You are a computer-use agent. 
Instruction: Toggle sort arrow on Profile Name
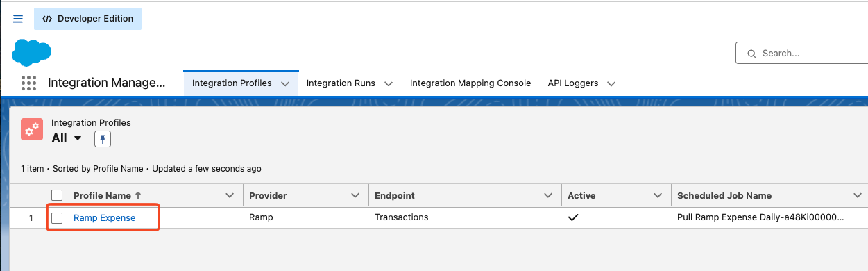point(138,196)
